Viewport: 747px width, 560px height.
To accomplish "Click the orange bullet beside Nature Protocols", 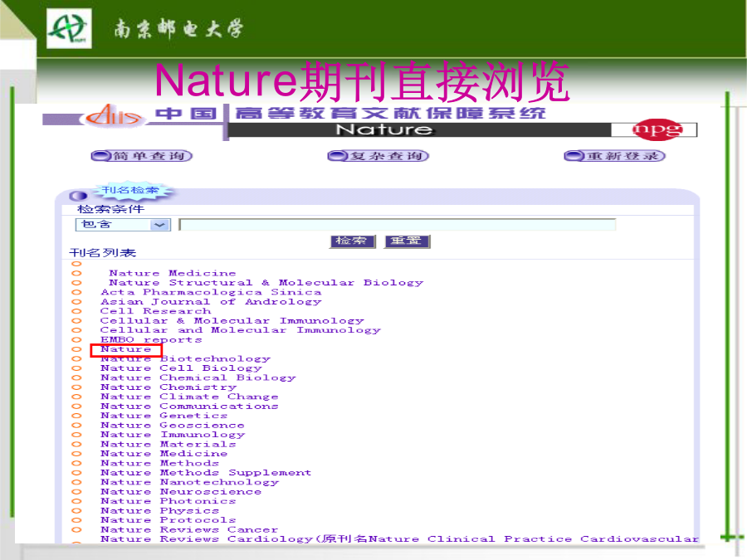I will 76,520.
